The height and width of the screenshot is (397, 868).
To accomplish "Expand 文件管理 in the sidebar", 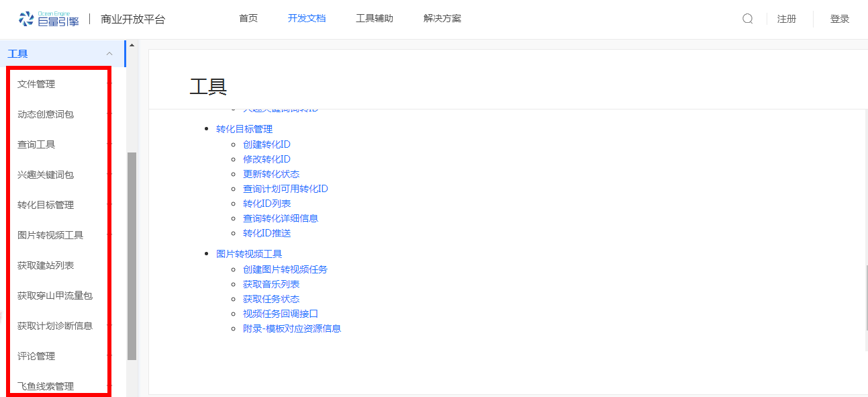I will pos(36,84).
